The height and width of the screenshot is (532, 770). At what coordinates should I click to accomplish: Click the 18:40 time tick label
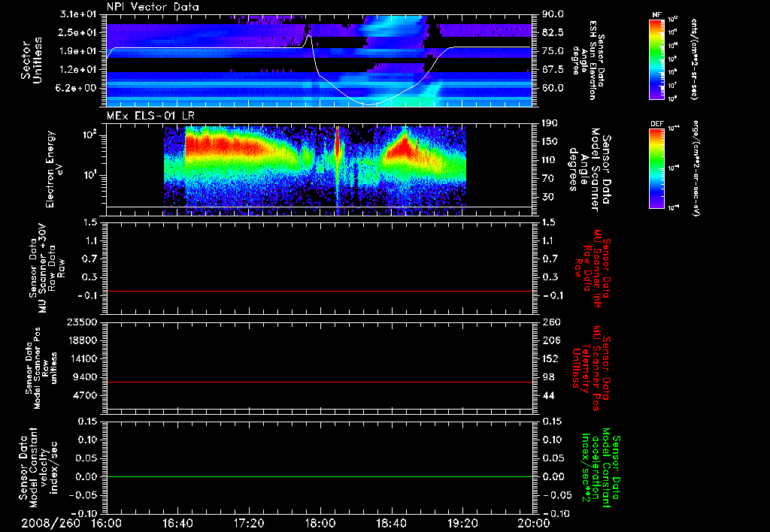pyautogui.click(x=391, y=523)
